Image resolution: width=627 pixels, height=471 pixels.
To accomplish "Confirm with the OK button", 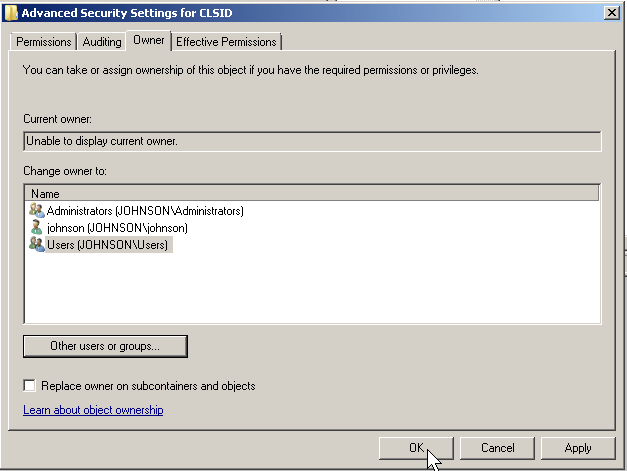I will pyautogui.click(x=416, y=448).
